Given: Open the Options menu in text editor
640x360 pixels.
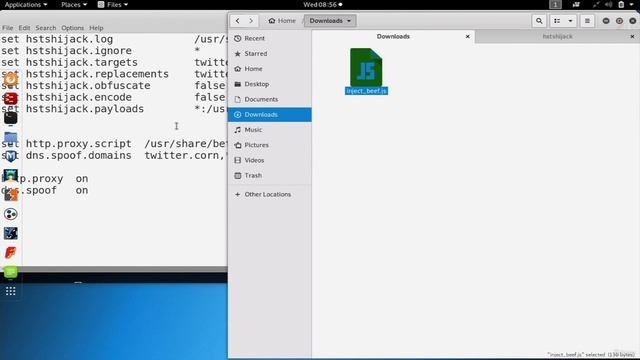Looking at the screenshot, I should [x=72, y=28].
